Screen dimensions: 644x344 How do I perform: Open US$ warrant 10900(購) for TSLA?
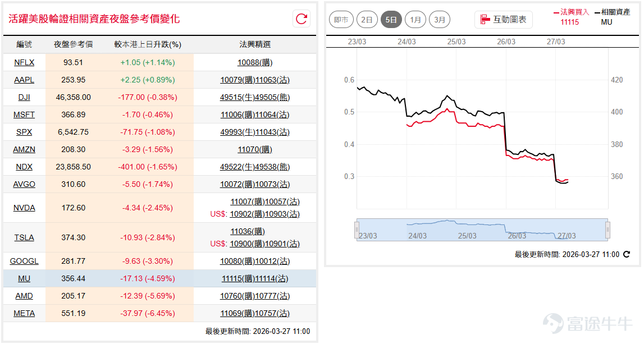pyautogui.click(x=247, y=244)
